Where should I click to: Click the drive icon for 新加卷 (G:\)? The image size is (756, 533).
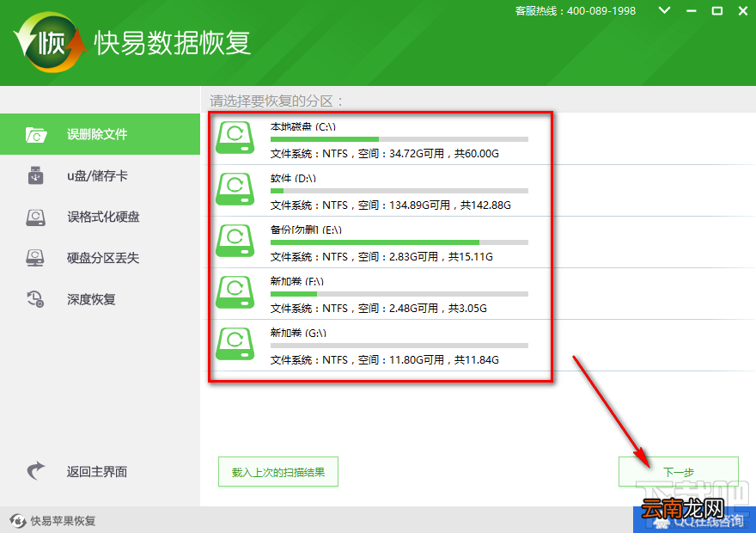[235, 344]
